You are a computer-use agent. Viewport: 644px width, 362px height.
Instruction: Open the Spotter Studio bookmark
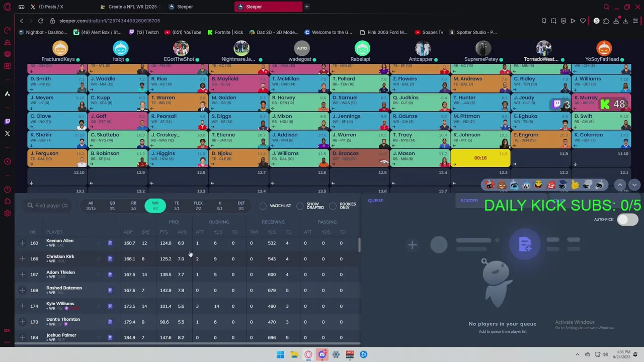473,32
